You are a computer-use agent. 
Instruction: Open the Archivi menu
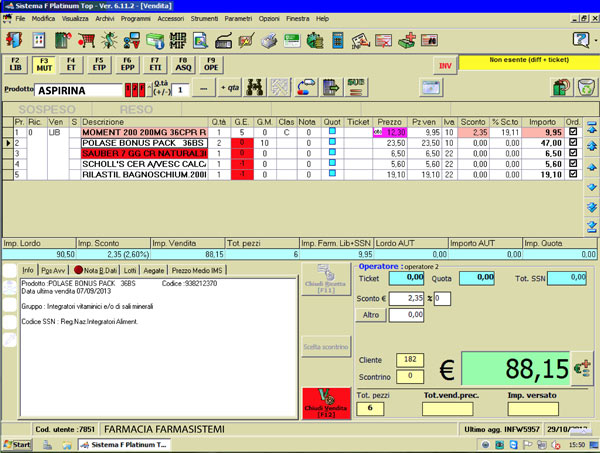click(105, 18)
